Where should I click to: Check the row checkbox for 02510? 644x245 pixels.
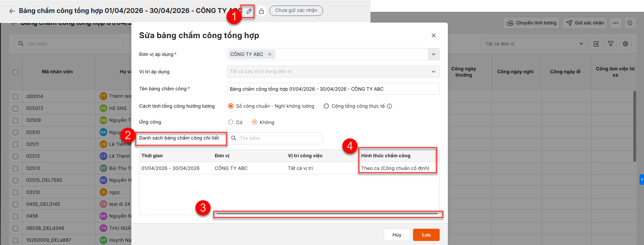coord(15,132)
